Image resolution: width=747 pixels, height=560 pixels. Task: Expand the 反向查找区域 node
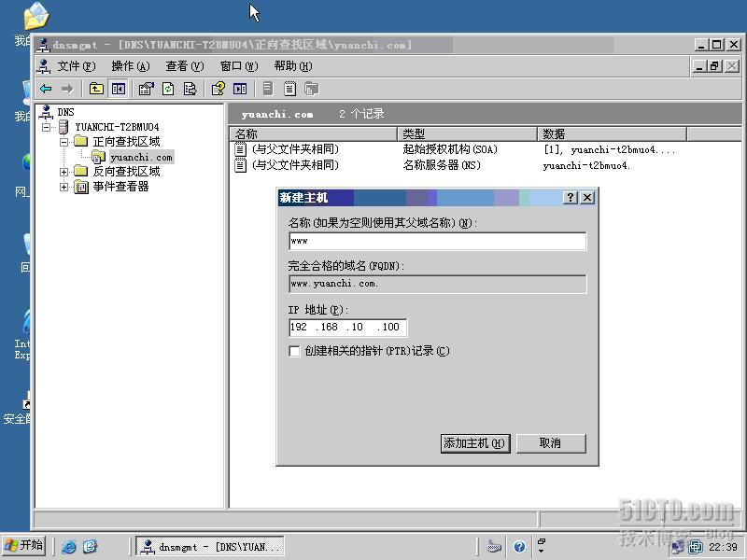click(x=63, y=172)
